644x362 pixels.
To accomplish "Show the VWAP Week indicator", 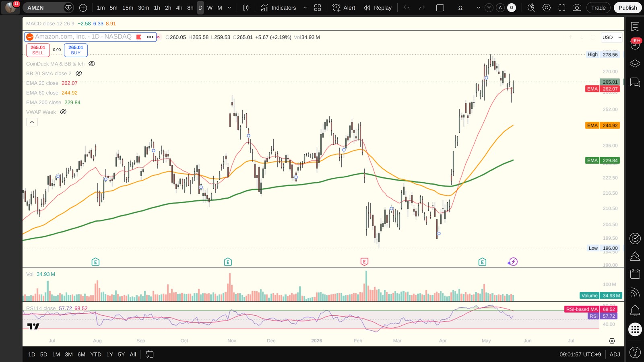I will pyautogui.click(x=63, y=112).
